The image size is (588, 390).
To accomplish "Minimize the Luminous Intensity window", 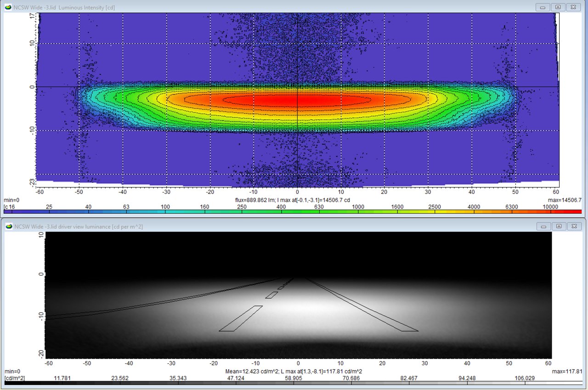I will [543, 7].
